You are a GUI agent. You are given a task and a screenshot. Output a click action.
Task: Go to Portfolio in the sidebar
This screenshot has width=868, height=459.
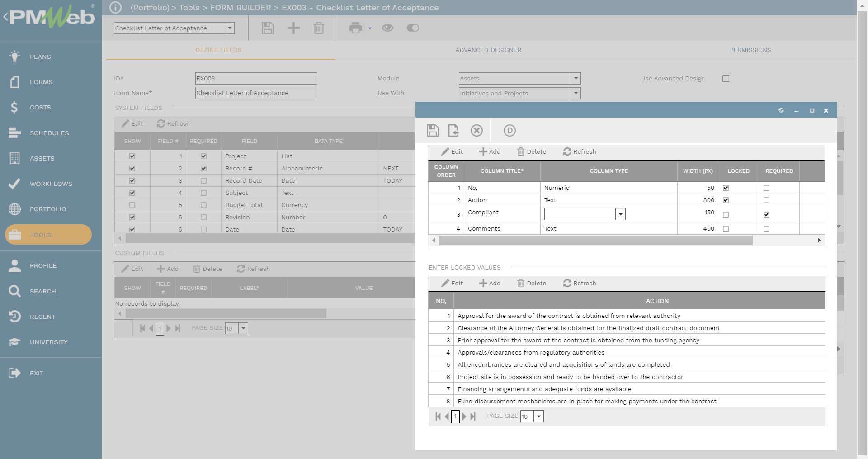point(48,209)
